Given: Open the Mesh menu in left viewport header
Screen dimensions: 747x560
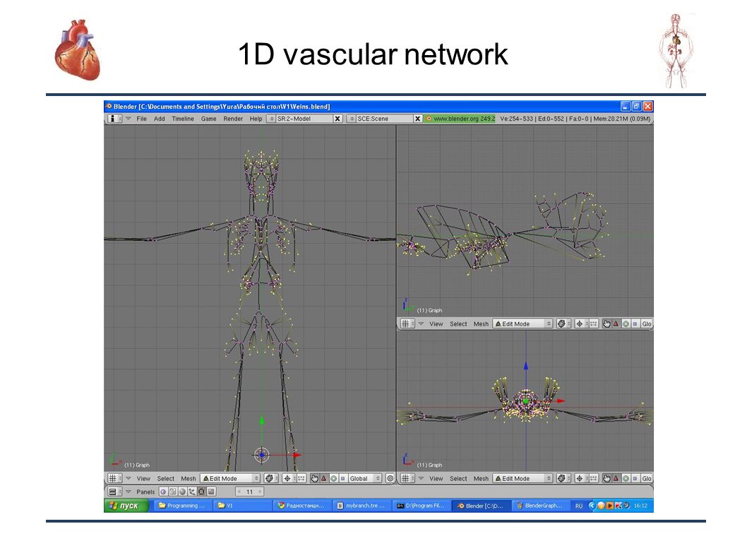Looking at the screenshot, I should coord(189,479).
